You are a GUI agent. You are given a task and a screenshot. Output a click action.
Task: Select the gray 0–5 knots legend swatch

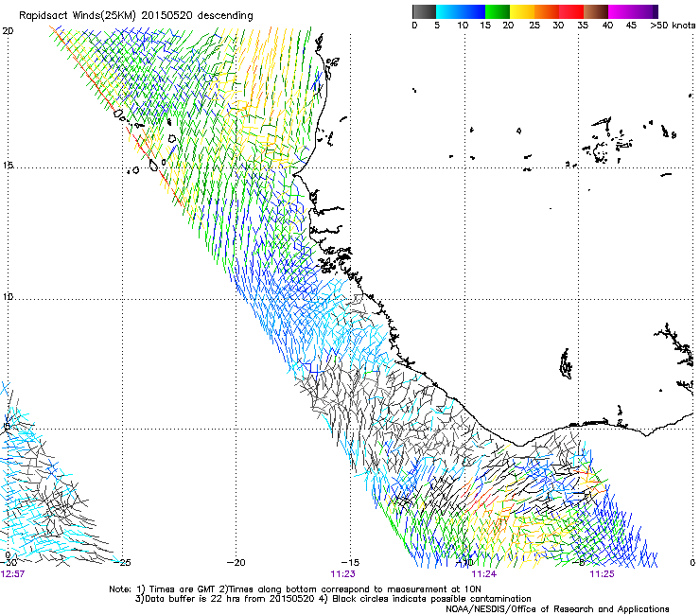coord(424,11)
